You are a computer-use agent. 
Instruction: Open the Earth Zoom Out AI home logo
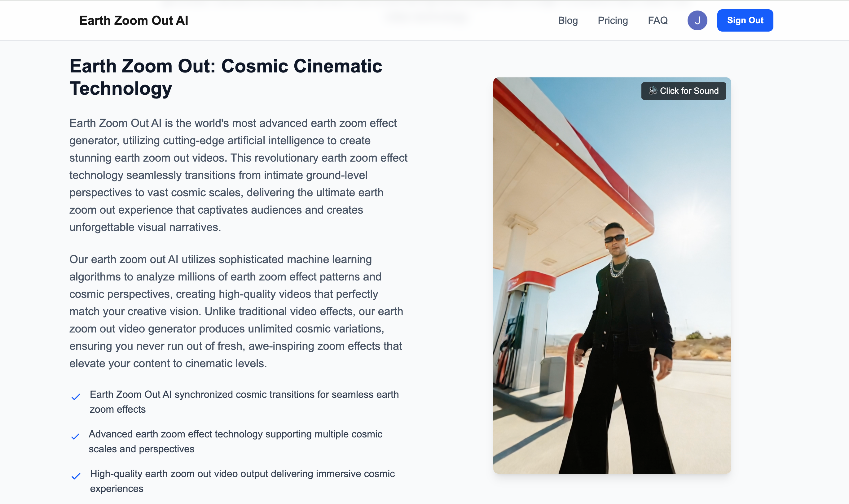[x=134, y=20]
